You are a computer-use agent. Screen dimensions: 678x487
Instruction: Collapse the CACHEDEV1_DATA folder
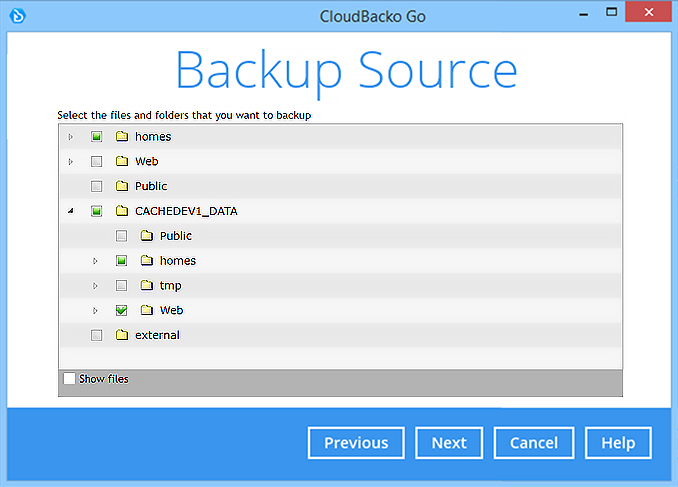coord(70,211)
